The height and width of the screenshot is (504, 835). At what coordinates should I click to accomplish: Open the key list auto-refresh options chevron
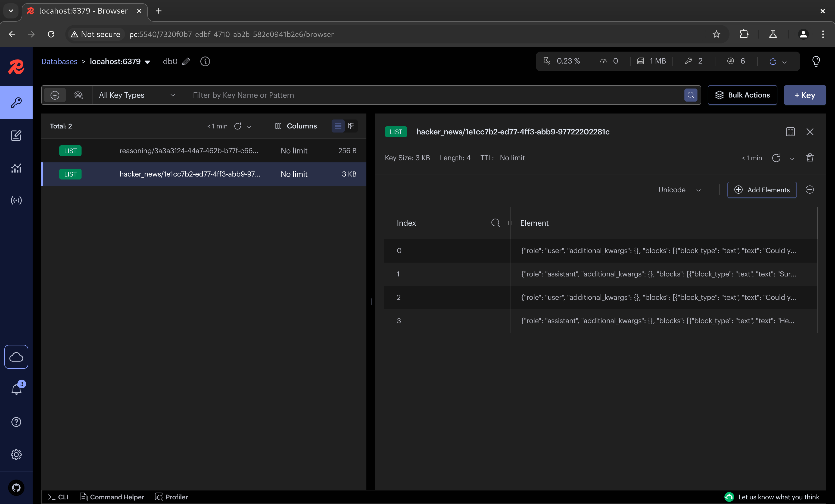point(249,127)
